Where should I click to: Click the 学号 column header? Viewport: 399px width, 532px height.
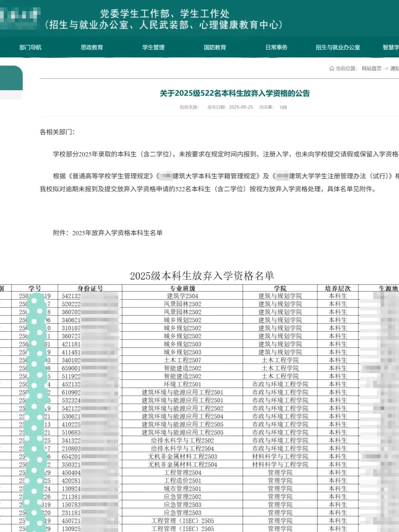tap(34, 287)
